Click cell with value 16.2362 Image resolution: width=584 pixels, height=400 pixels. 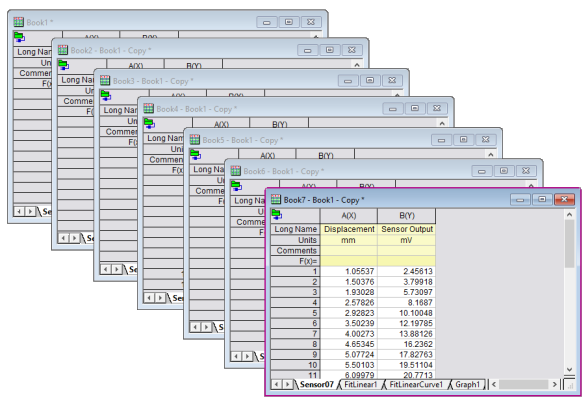407,345
